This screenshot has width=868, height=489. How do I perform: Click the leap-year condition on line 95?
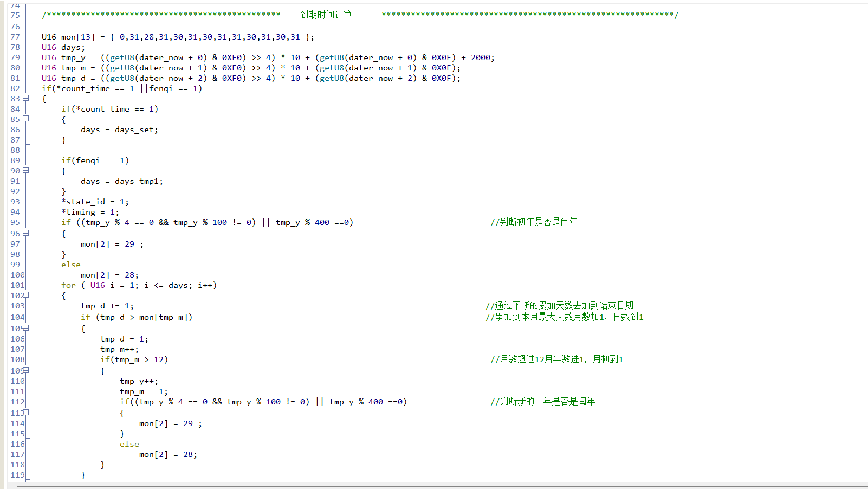[208, 222]
